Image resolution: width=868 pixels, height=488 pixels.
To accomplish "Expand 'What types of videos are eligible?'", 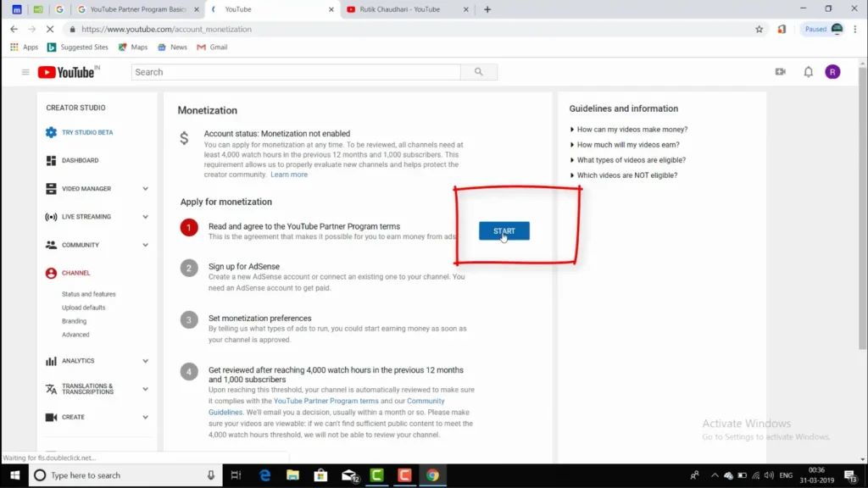I will [x=628, y=160].
